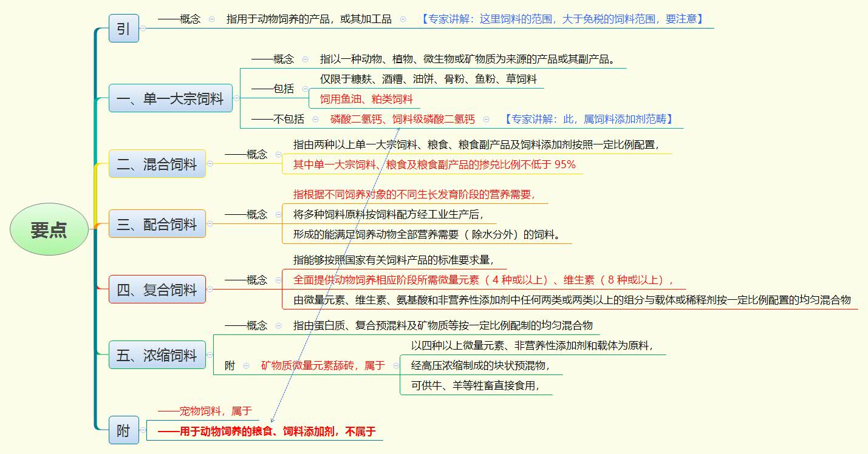The height and width of the screenshot is (454, 868).
Task: Collapse the 五、浓缩饲料 branch marker
Action: click(x=210, y=355)
